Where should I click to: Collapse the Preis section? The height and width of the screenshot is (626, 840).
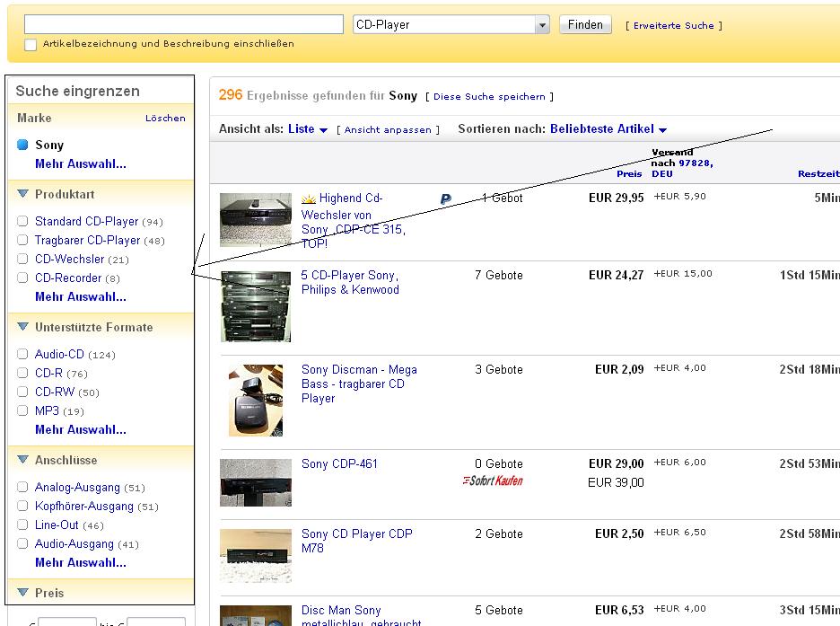point(22,592)
